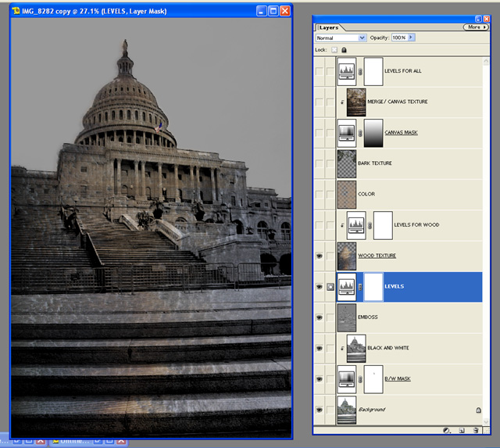Select Levels adjustment icon on LEVELS layer
The width and height of the screenshot is (500, 448).
(x=346, y=287)
